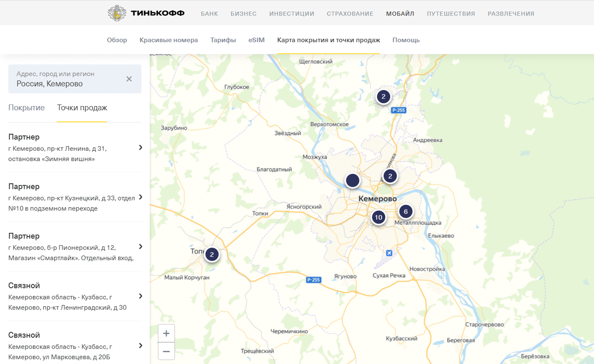
Task: Open the Путешествия section
Action: click(451, 13)
